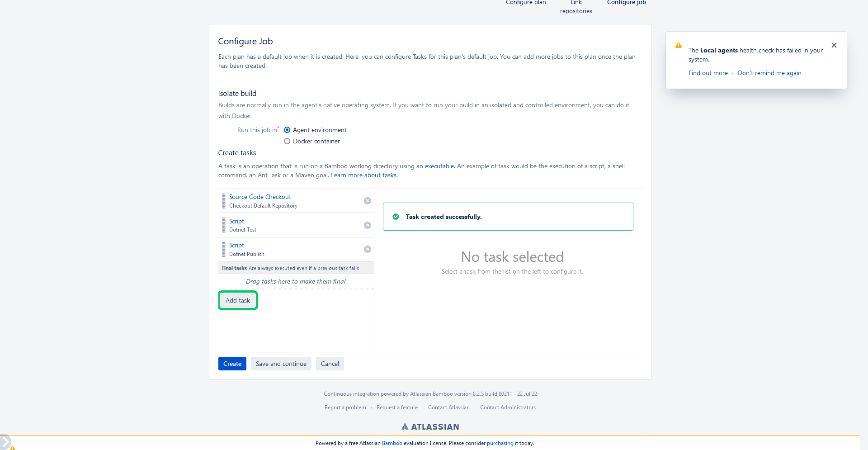
Task: Delete the Dotnet Publish script task
Action: (x=368, y=249)
